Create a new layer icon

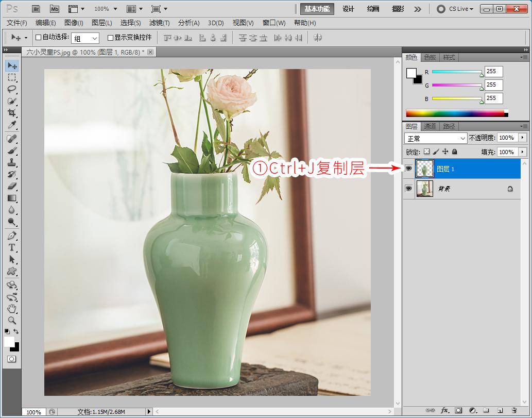[500, 410]
